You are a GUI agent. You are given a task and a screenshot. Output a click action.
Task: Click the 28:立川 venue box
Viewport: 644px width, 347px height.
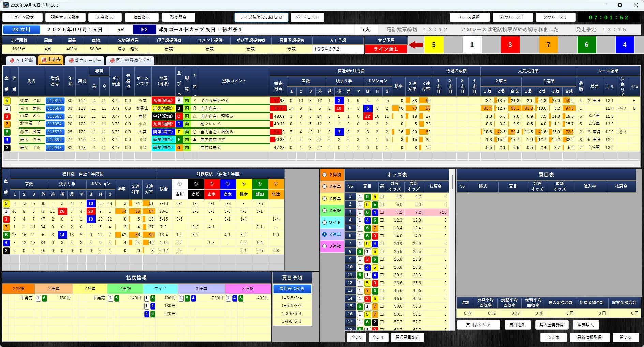(x=21, y=30)
